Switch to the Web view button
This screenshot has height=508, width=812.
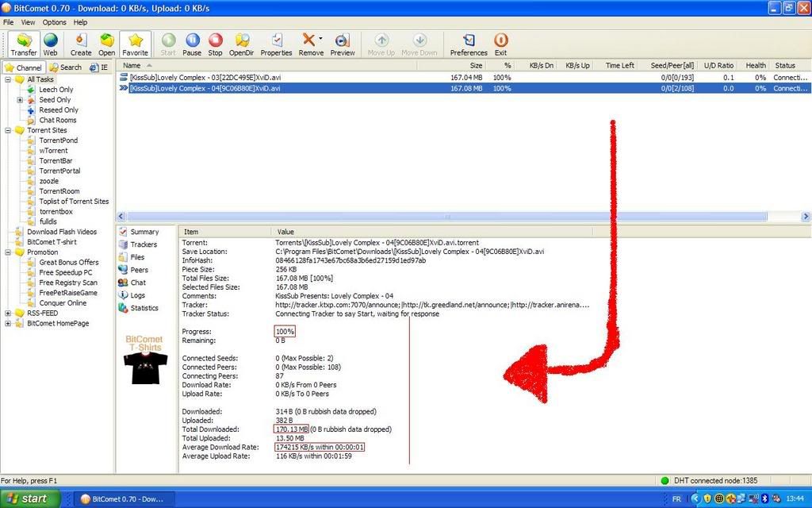[x=50, y=44]
